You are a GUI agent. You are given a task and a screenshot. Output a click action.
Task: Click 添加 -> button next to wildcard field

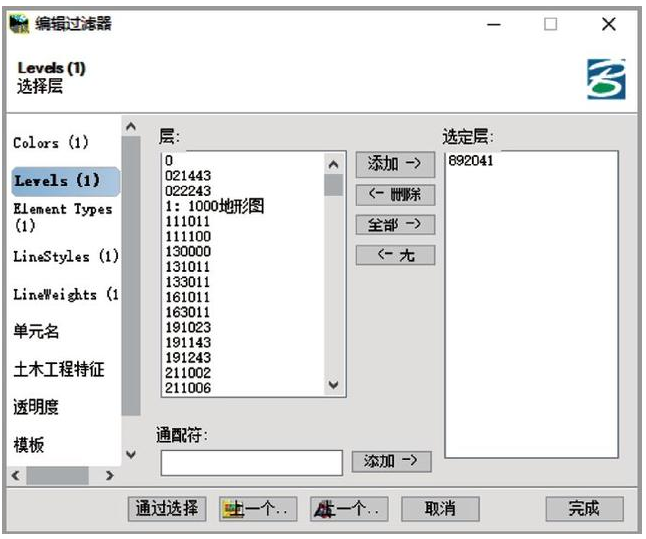click(x=391, y=461)
